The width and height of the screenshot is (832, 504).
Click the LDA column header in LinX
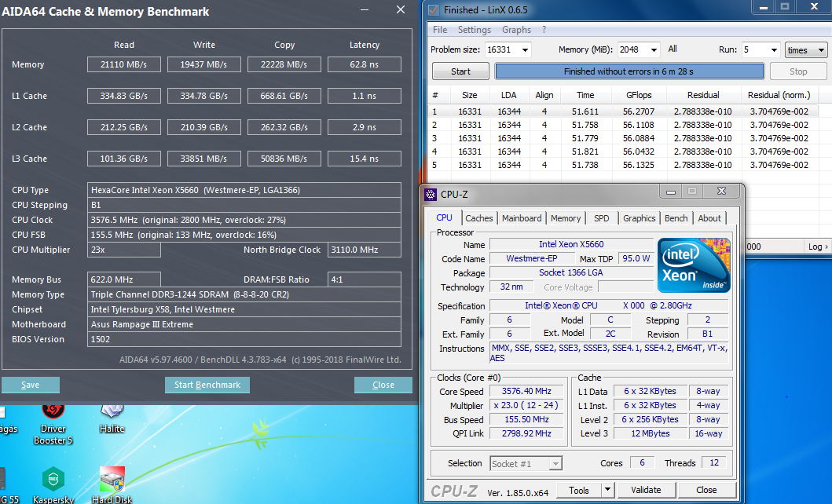click(508, 95)
